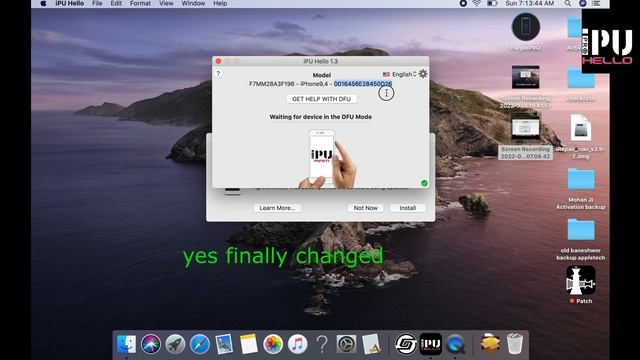Image resolution: width=640 pixels, height=360 pixels.
Task: Click the question mark help button
Action: click(x=218, y=73)
